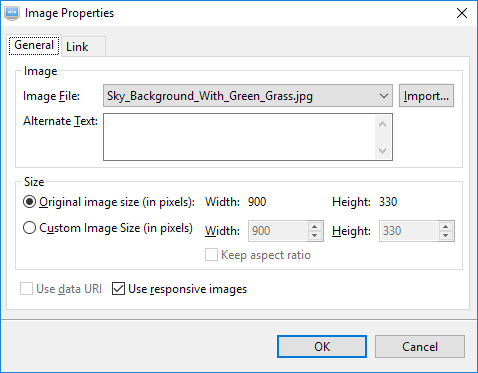Click the Alternate Text scroll up arrow
Viewport: 478px width, 373px height.
383,124
